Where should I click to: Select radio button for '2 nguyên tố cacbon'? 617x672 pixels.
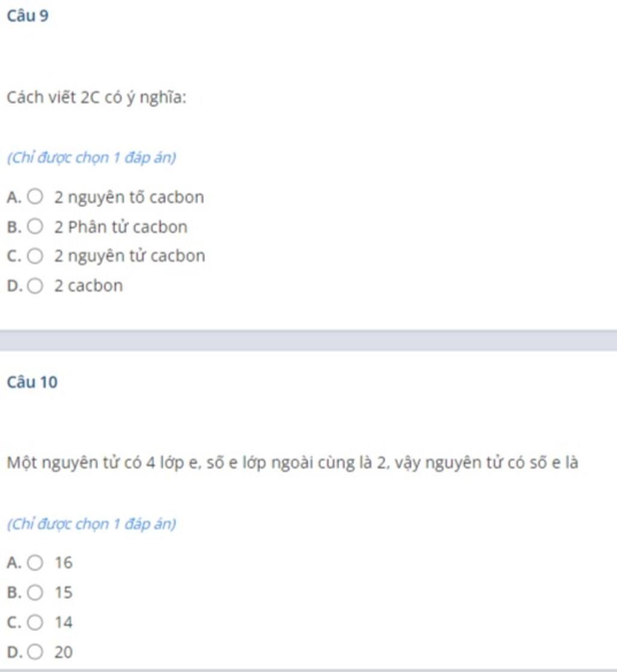pos(35,197)
